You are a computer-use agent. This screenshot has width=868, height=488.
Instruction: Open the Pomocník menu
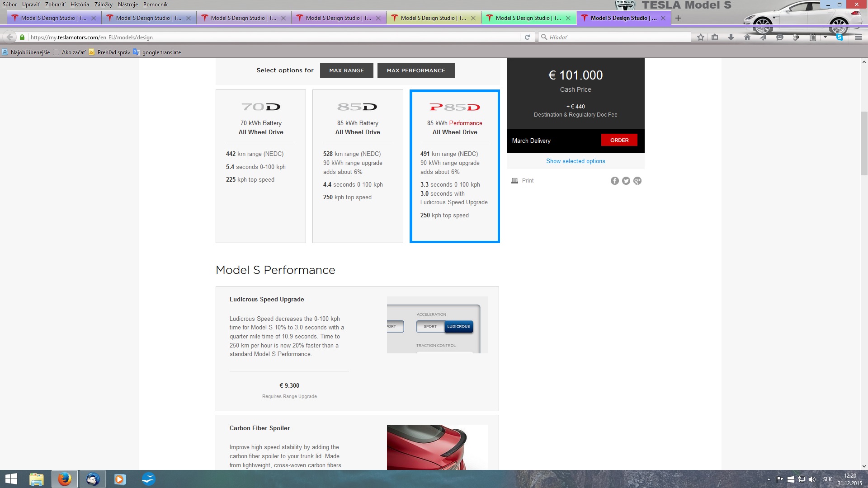156,5
